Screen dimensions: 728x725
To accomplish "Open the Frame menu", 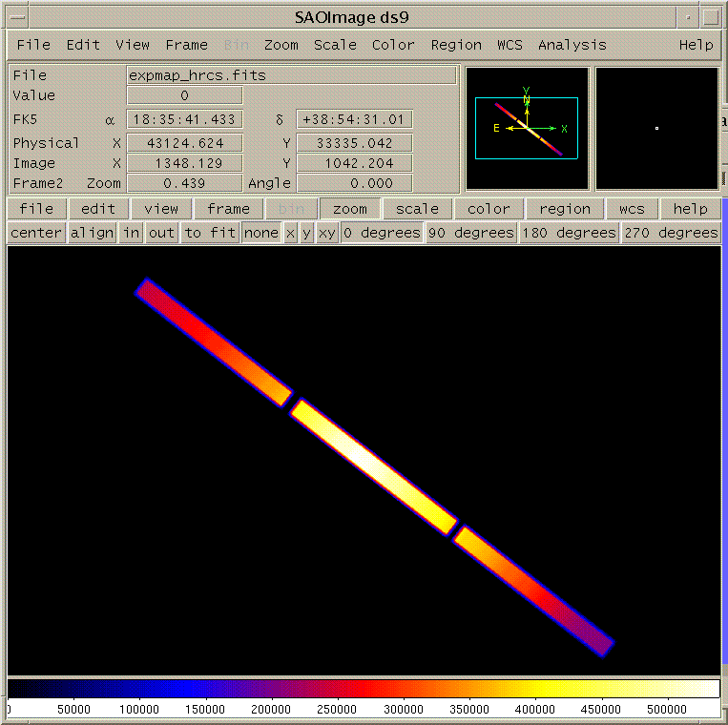I will (x=187, y=45).
